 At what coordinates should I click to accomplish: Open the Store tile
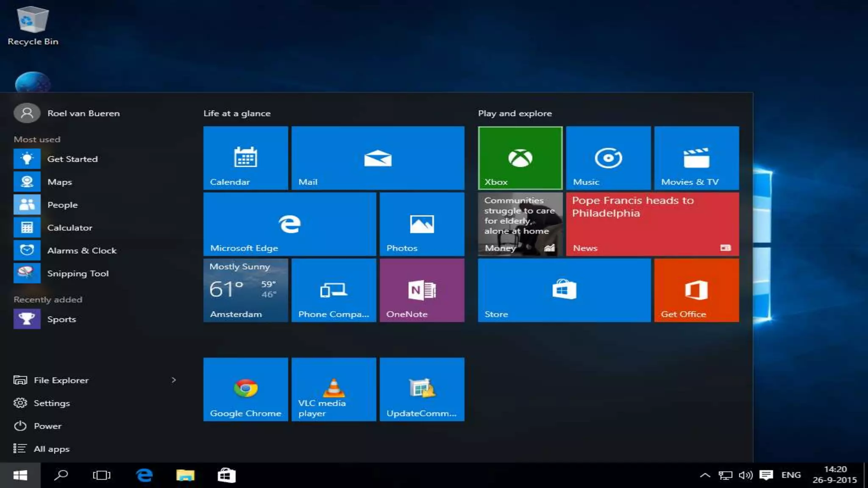(564, 290)
